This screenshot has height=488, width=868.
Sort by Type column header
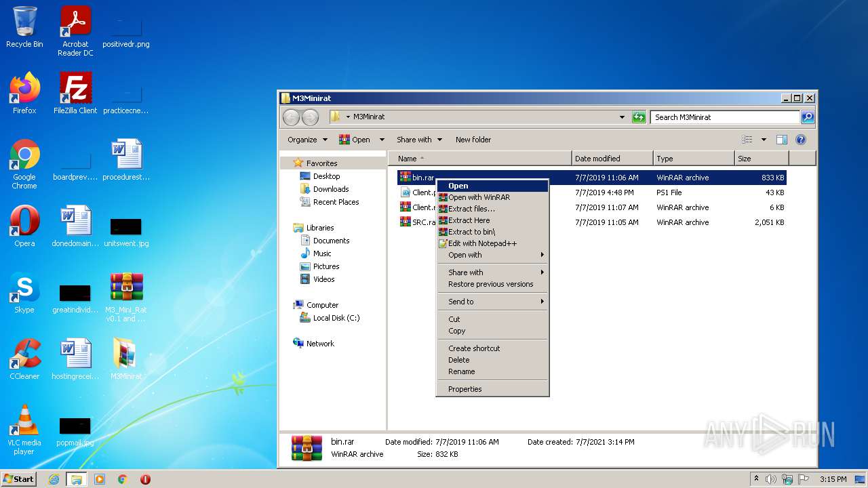point(694,159)
